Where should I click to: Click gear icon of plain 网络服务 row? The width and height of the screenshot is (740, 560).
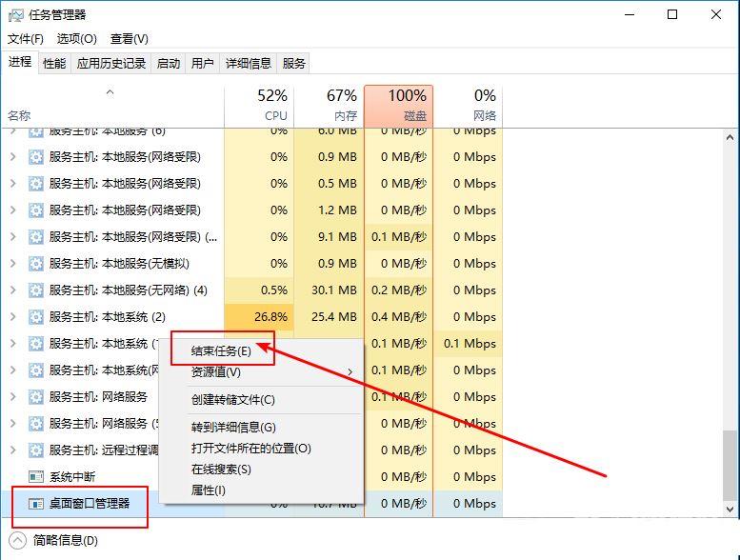(x=36, y=397)
